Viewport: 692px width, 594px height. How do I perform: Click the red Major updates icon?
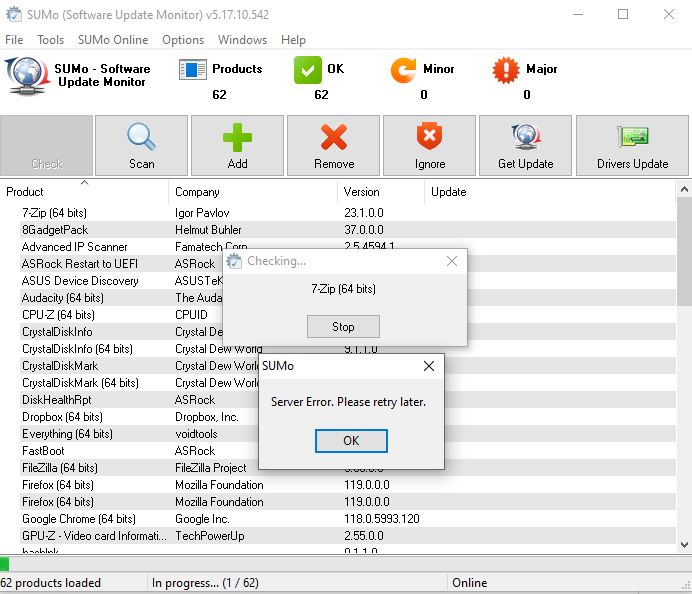tap(506, 70)
